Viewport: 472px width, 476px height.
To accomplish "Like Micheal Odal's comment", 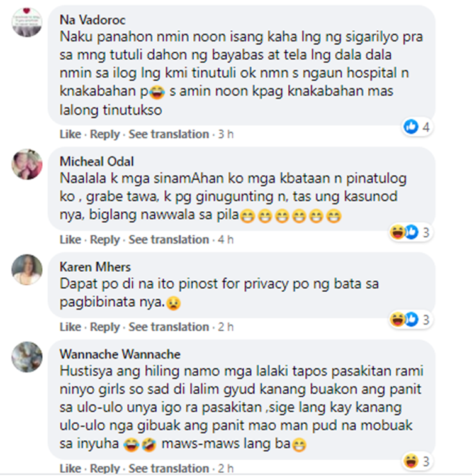I will coord(70,239).
